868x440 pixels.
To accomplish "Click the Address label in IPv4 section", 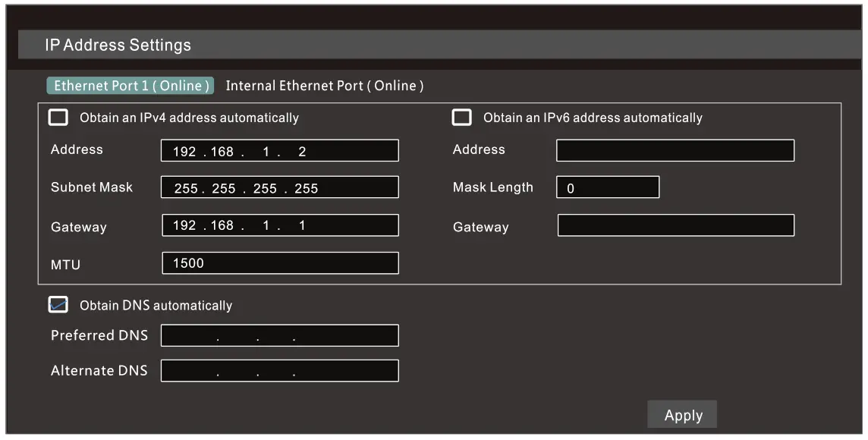I will click(x=76, y=149).
